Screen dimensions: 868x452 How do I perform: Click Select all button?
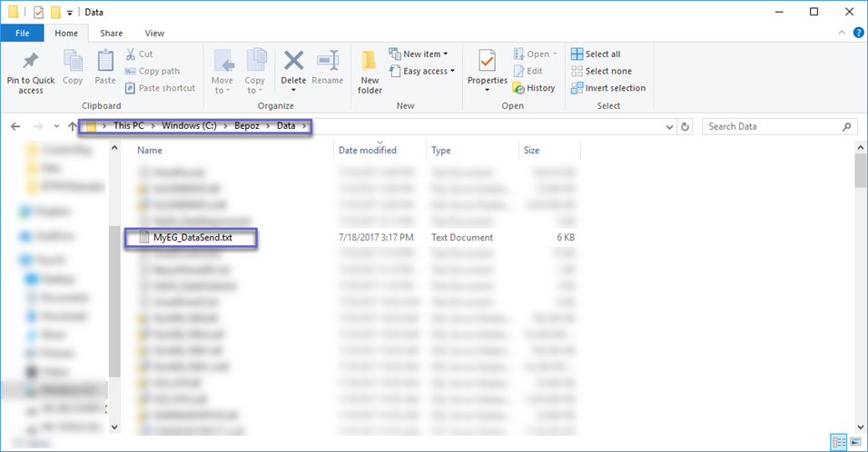(x=596, y=54)
